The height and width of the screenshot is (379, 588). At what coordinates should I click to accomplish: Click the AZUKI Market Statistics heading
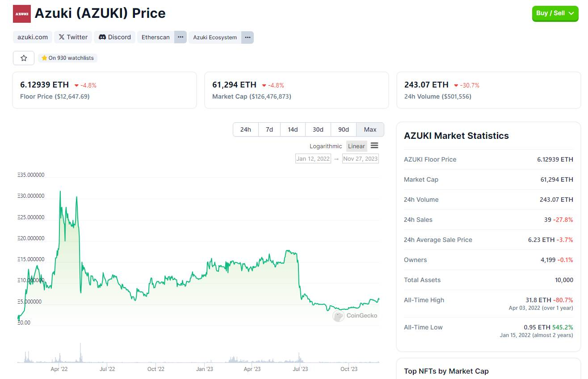point(456,136)
